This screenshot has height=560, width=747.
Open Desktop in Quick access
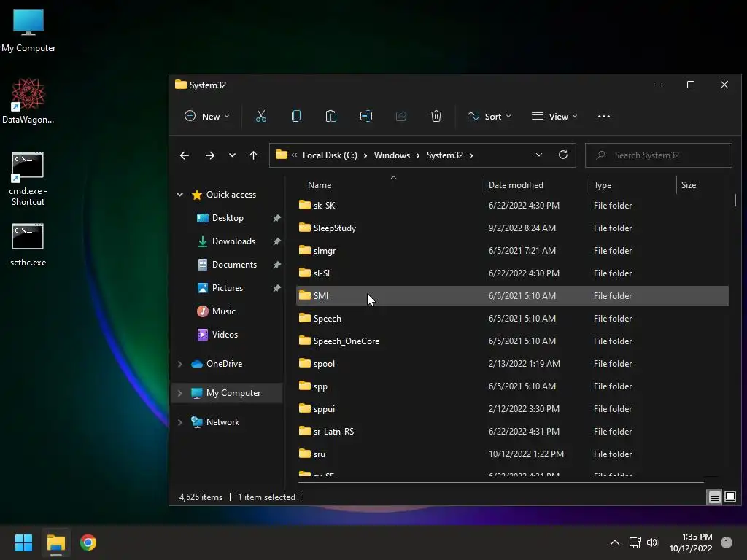click(228, 218)
